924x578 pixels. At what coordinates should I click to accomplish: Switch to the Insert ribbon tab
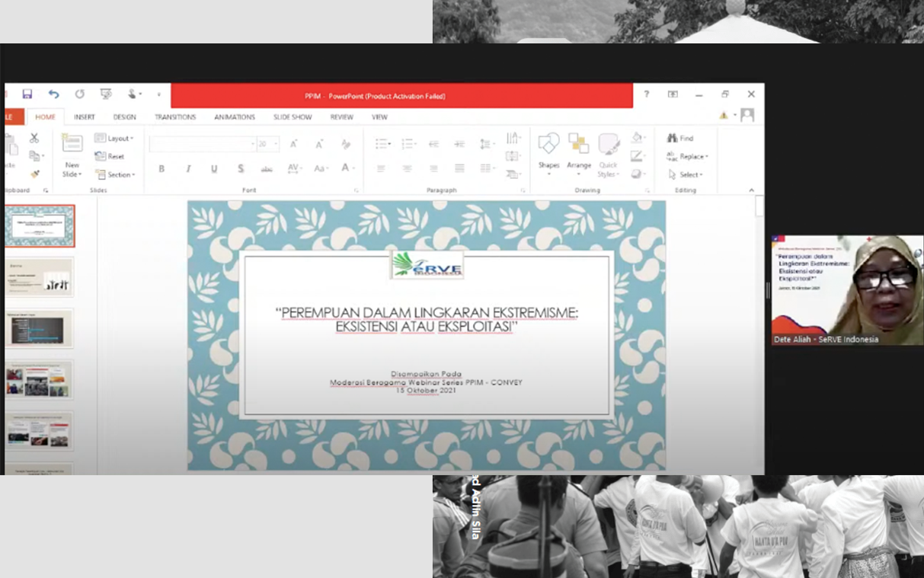coord(84,117)
